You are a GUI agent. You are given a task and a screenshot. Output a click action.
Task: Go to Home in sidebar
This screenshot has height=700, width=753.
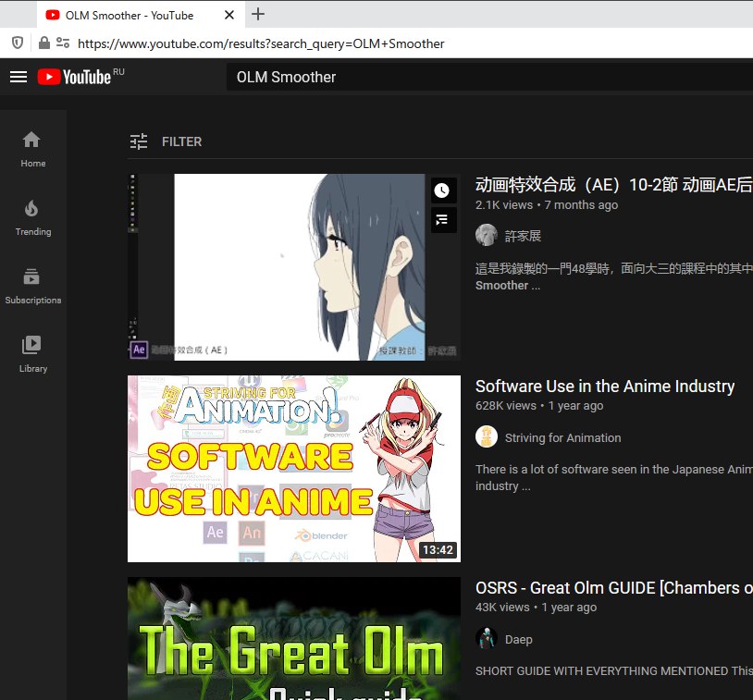pyautogui.click(x=33, y=149)
